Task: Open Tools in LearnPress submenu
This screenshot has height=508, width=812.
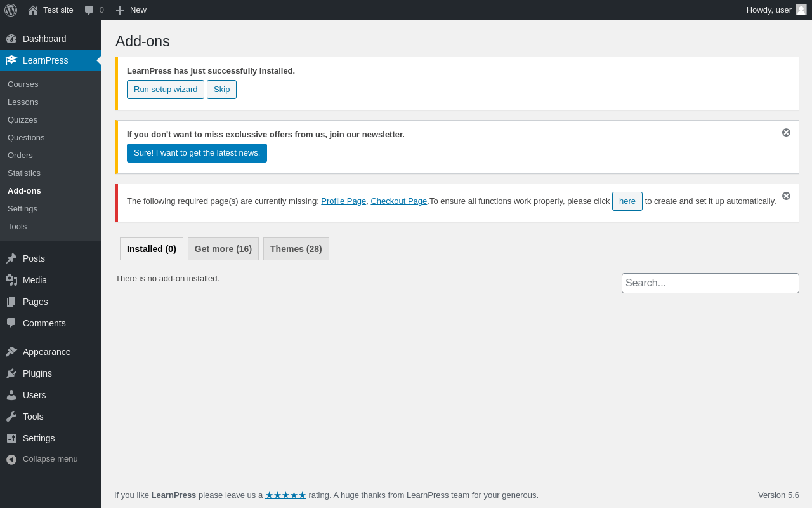Action: point(17,227)
